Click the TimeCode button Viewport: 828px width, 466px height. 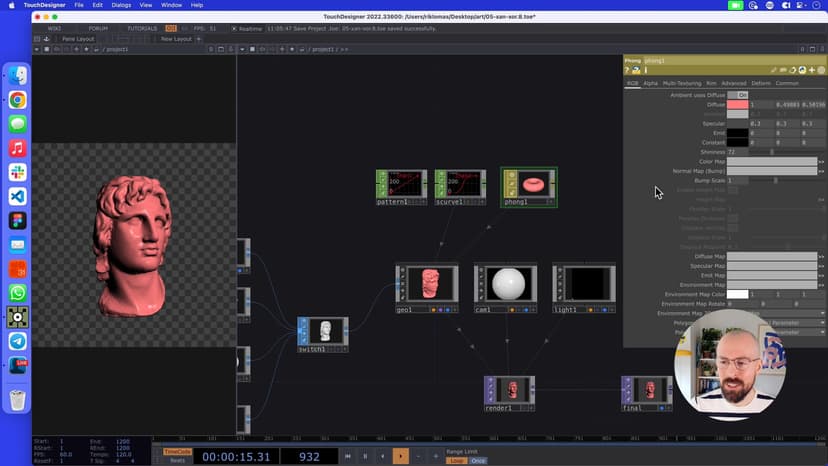176,451
